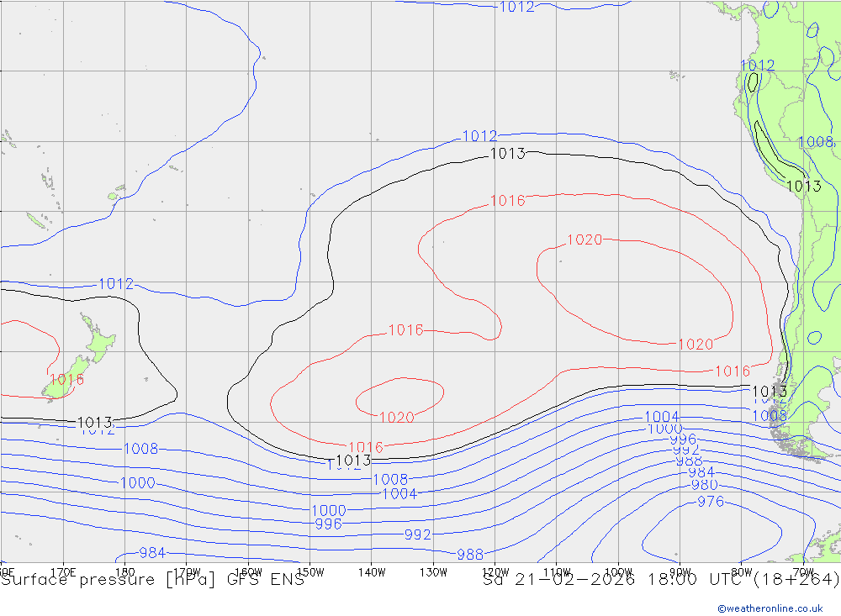Click the 976 isobar label

(711, 502)
